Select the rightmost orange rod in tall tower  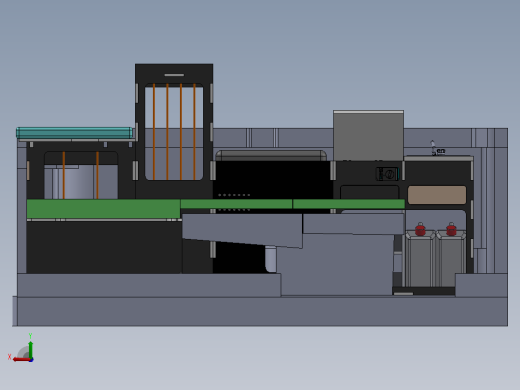click(194, 132)
